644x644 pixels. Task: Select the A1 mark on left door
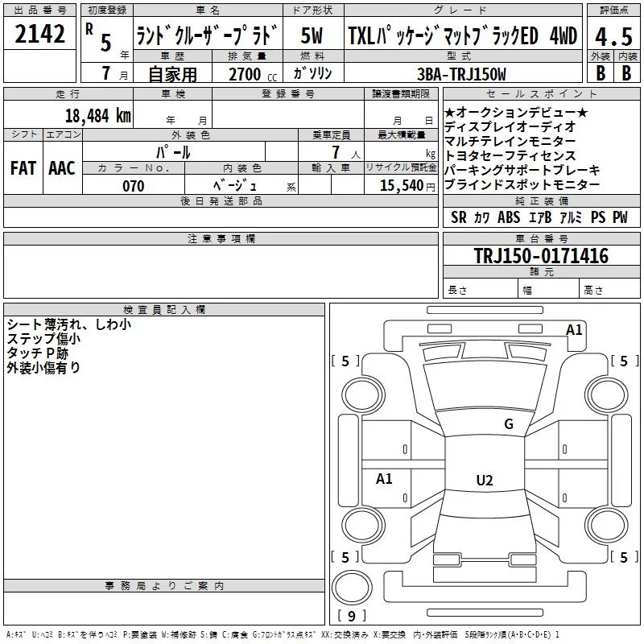click(x=384, y=478)
